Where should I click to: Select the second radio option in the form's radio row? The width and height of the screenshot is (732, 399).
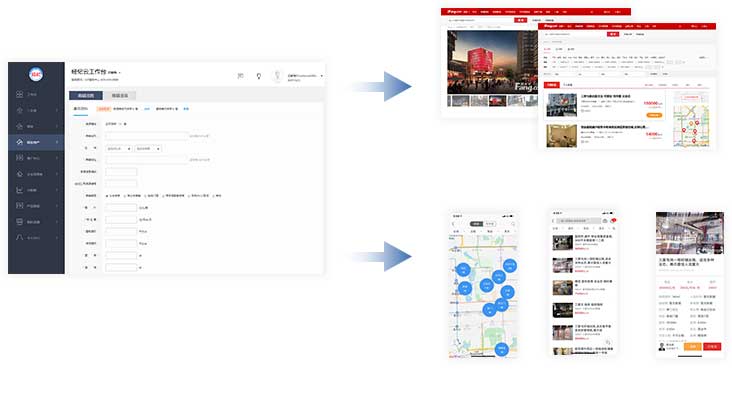point(125,196)
